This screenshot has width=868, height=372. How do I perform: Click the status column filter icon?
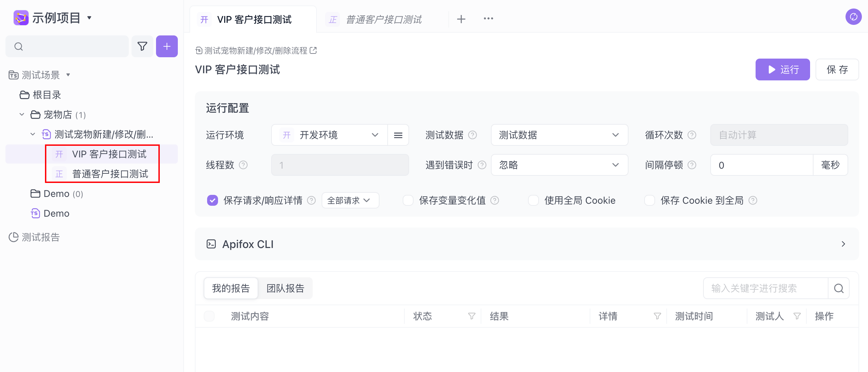pos(471,316)
